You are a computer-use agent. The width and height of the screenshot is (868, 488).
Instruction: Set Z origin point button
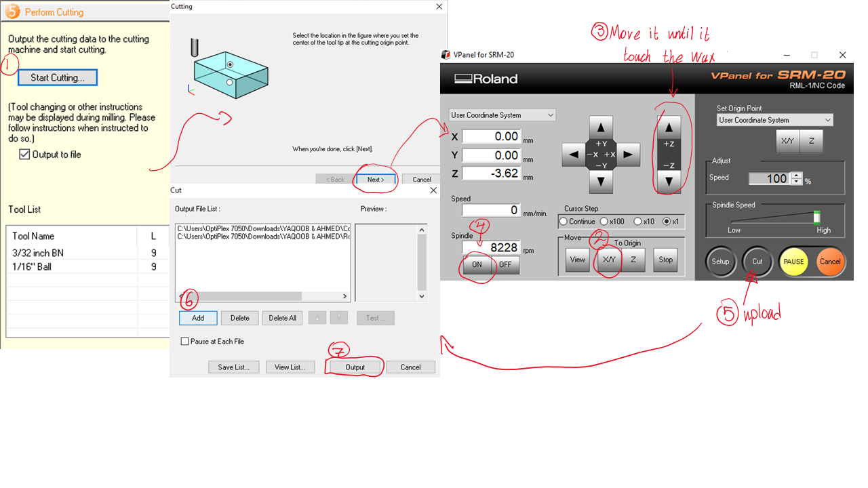[812, 141]
